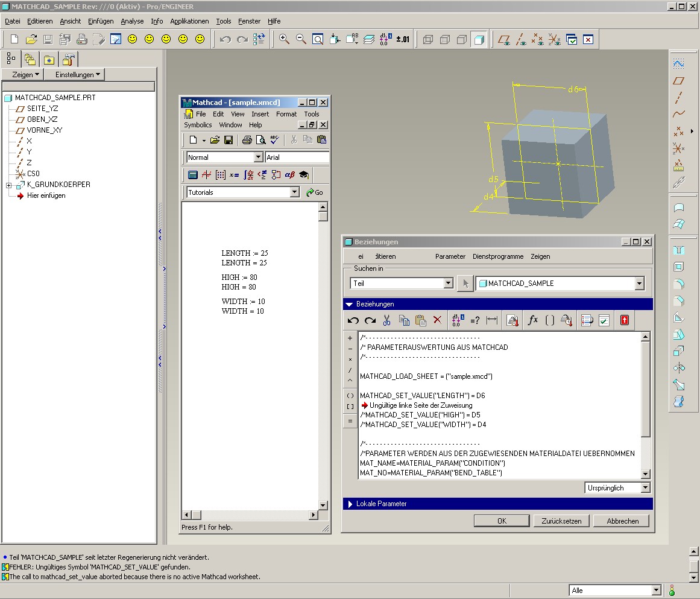Open the Mathcad Matrix toolbar icon
This screenshot has width=700, height=599.
click(221, 175)
